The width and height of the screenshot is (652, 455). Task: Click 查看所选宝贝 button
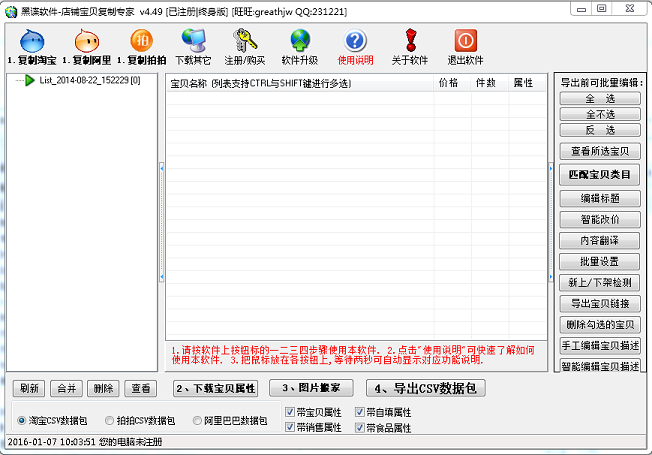(600, 151)
